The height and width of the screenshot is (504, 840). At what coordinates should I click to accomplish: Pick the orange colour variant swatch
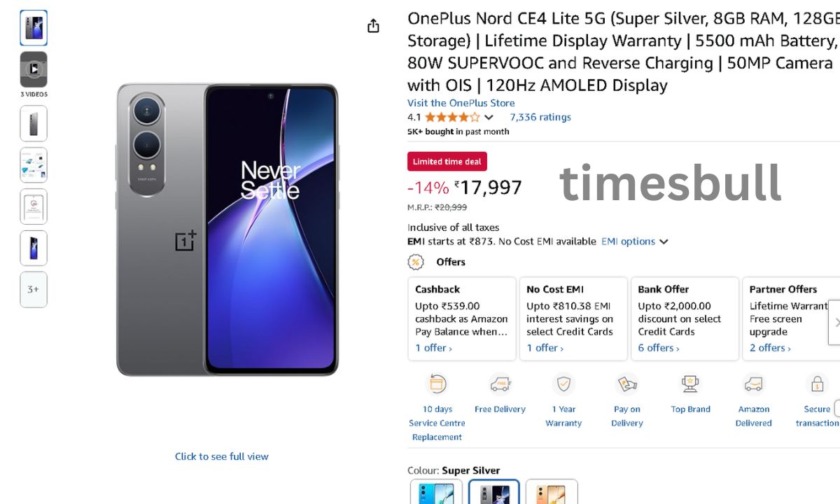click(x=552, y=493)
